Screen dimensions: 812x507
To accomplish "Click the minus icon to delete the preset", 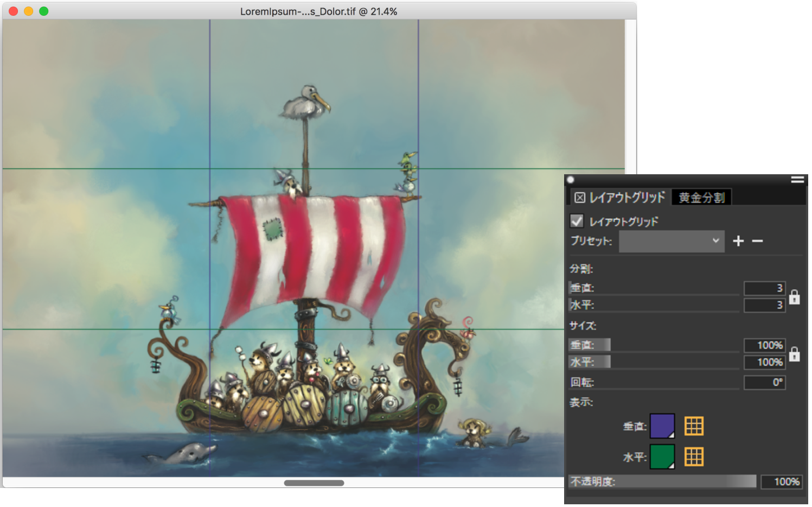I will coord(757,241).
